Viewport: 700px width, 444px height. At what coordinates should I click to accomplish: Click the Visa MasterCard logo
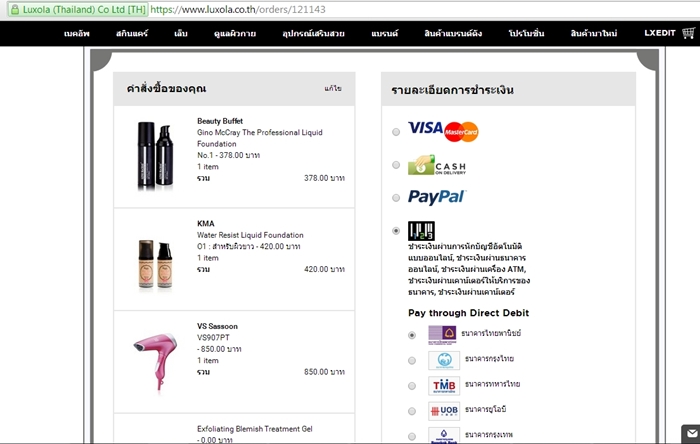pyautogui.click(x=443, y=131)
